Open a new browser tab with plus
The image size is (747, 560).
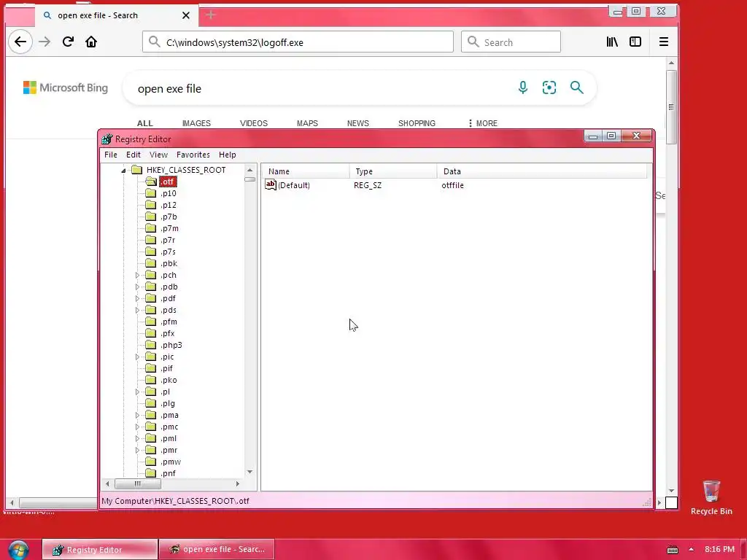[211, 15]
